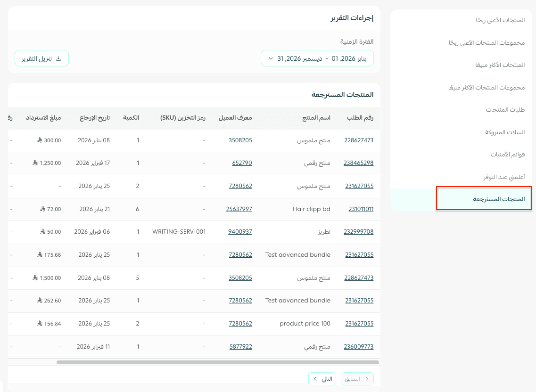Open السلات المتروكة report
The image size is (536, 392).
click(x=504, y=132)
